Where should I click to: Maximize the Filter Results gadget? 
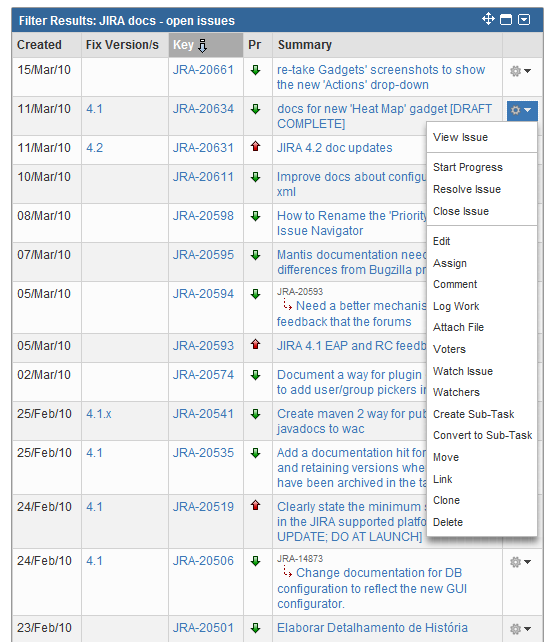pos(506,19)
